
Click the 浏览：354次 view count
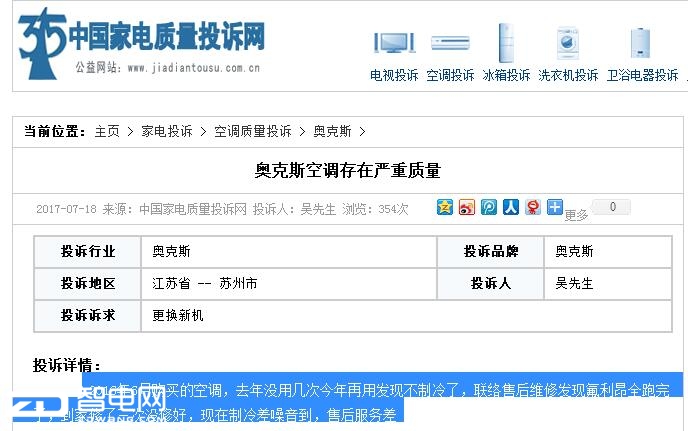click(375, 209)
